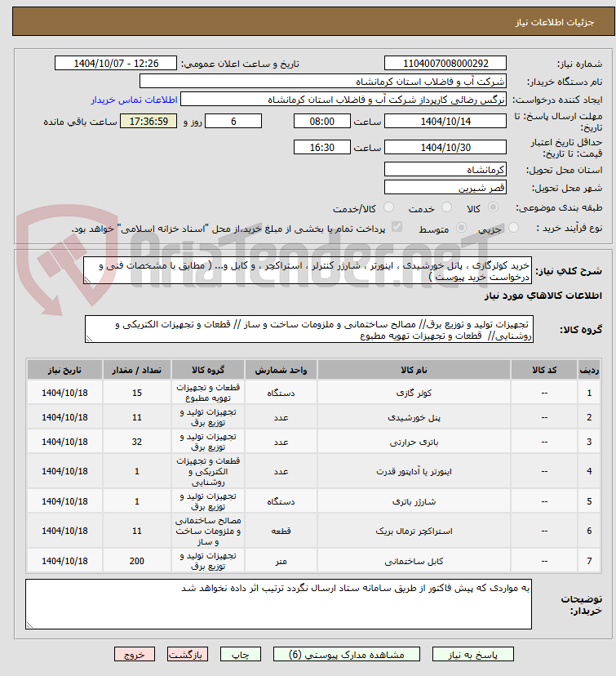Image resolution: width=616 pixels, height=676 pixels.
Task: Click group مصالح ساختمانی cell in row 6
Action: point(208,531)
